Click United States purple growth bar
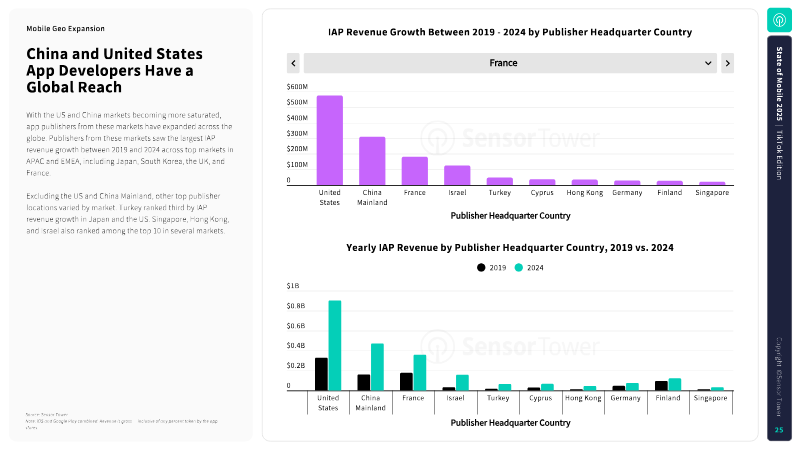The width and height of the screenshot is (800, 450). (329, 140)
